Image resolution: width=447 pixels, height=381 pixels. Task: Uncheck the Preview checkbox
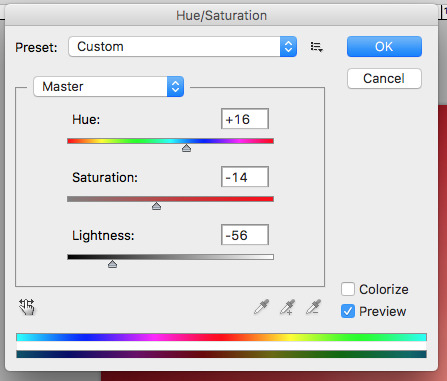click(x=348, y=311)
